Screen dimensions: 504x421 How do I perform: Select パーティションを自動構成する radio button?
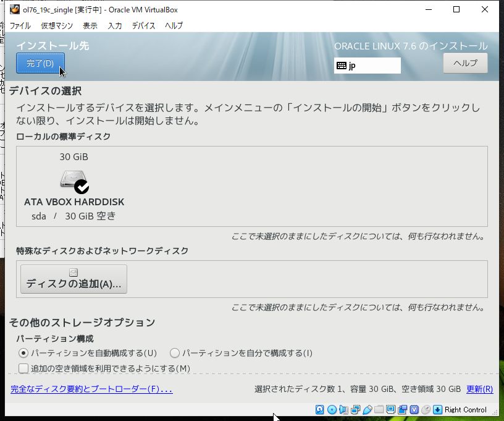click(23, 353)
